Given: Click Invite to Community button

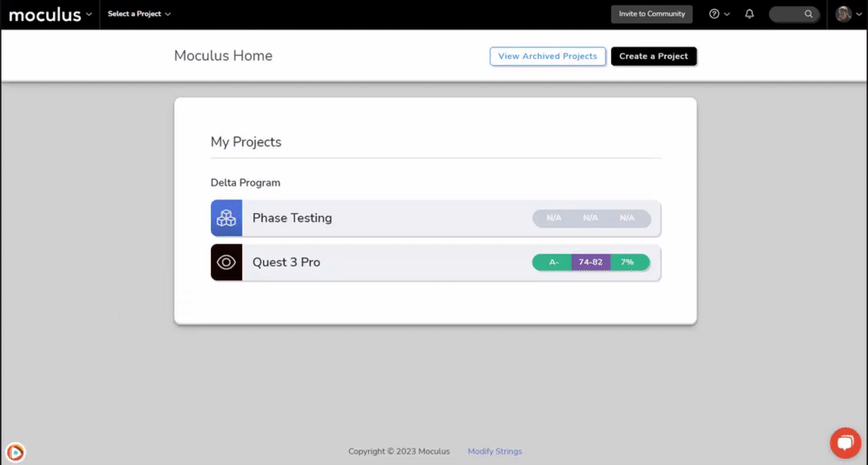Looking at the screenshot, I should pos(652,14).
